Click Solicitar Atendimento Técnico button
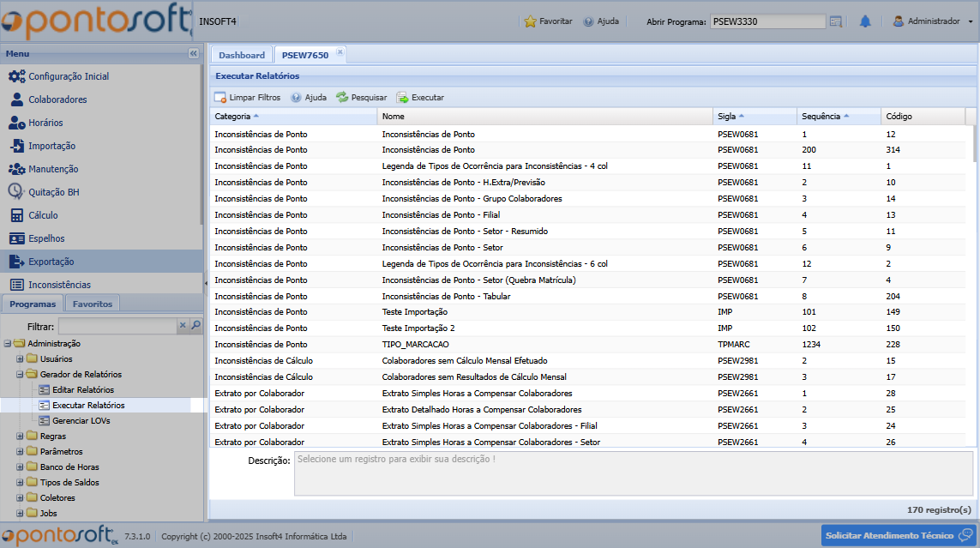This screenshot has height=548, width=980. (x=898, y=535)
